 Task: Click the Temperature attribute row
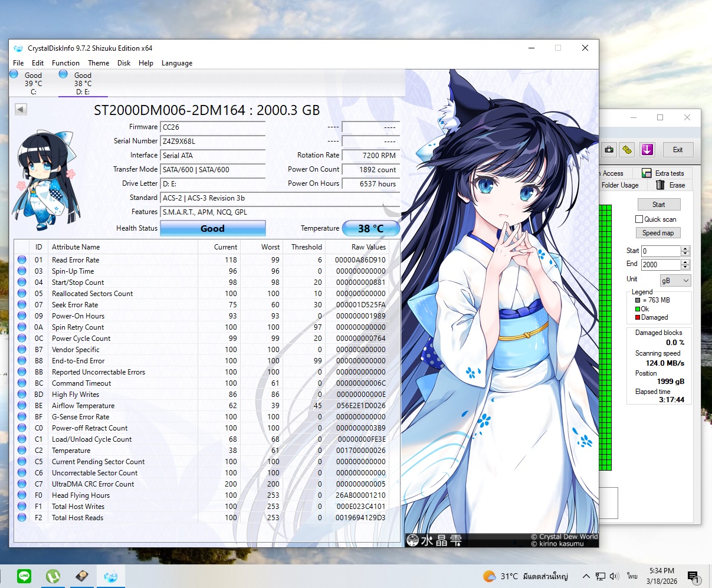point(206,450)
